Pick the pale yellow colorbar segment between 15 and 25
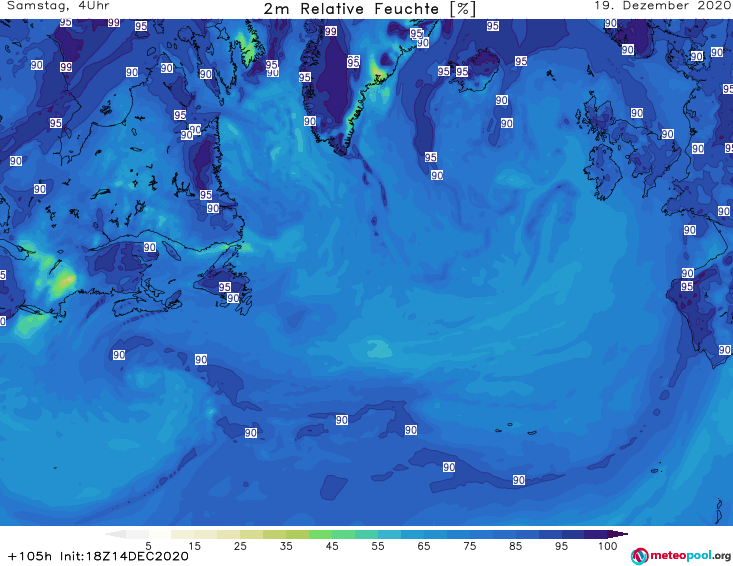The image size is (733, 566). pos(206,534)
